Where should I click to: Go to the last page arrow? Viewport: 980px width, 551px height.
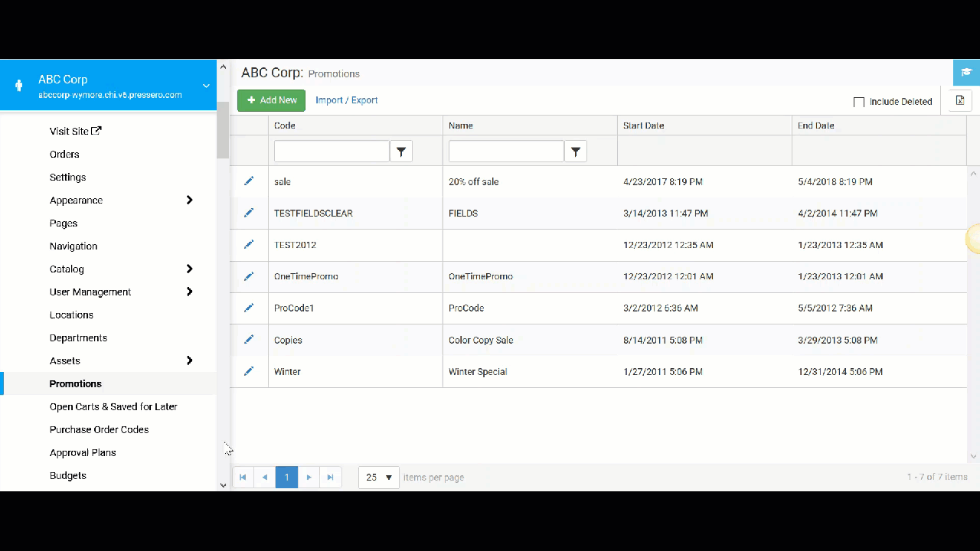[330, 478]
